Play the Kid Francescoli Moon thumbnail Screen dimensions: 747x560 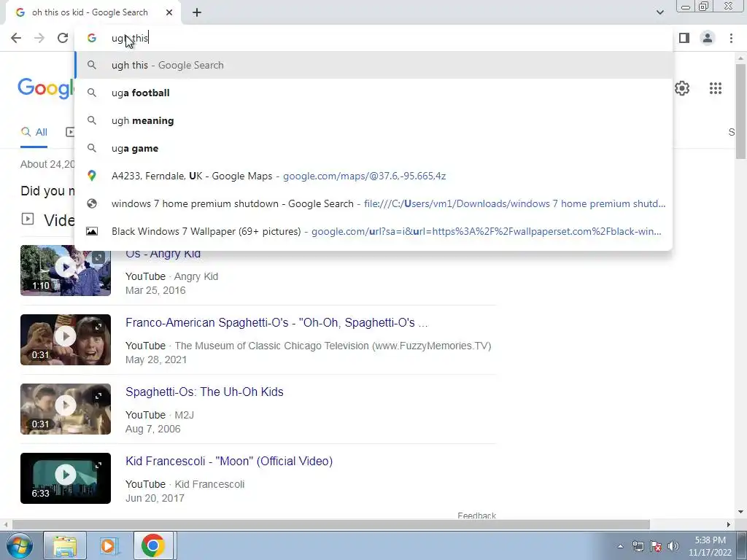click(x=66, y=478)
